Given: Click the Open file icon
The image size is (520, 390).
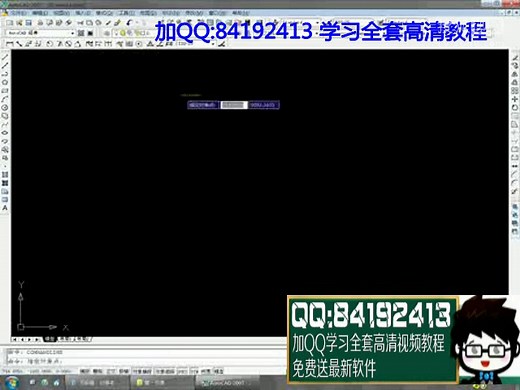Looking at the screenshot, I should point(19,23).
